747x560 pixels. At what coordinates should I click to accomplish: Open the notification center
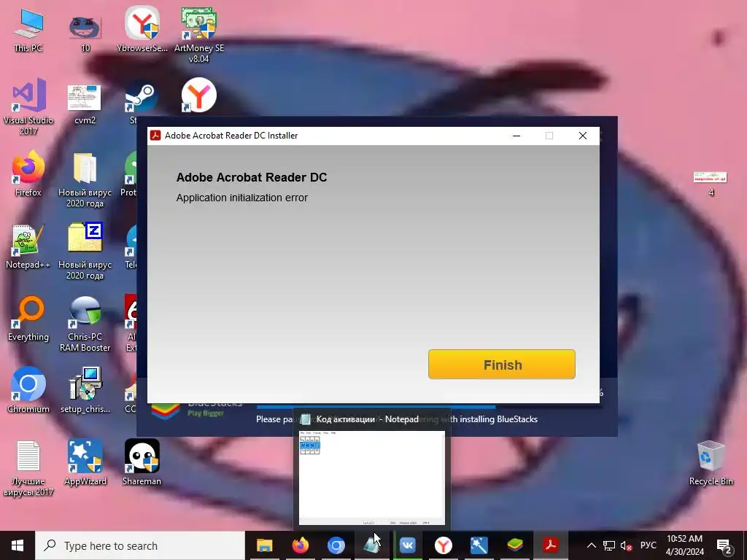pos(724,545)
